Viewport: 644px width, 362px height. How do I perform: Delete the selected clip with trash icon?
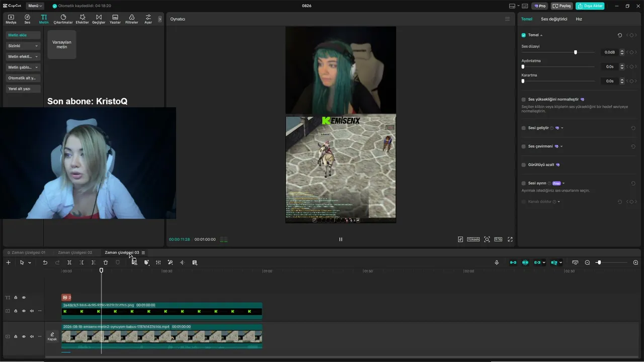106,262
